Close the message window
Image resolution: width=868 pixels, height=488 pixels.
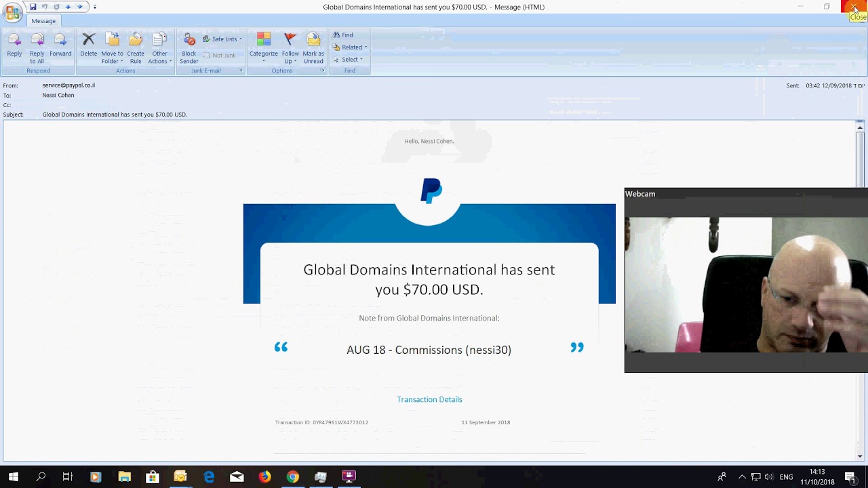click(x=854, y=7)
